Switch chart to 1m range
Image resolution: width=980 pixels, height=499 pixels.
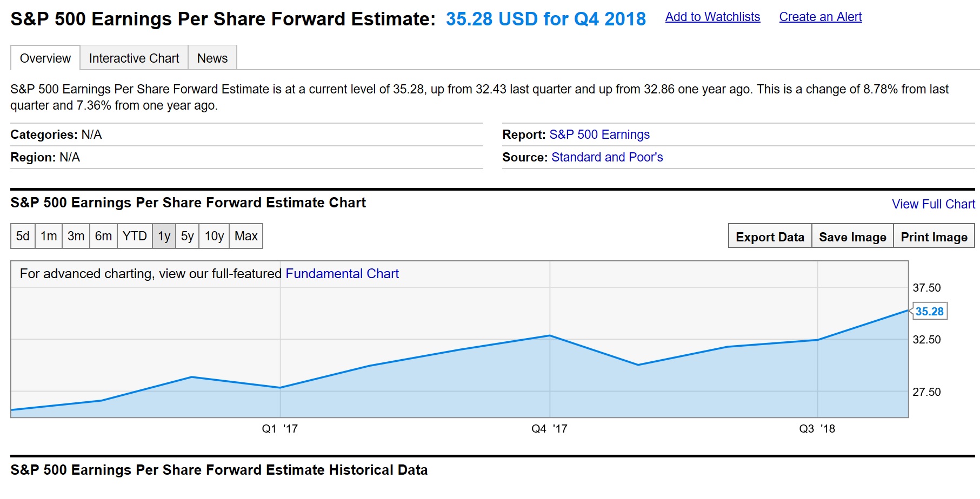click(49, 236)
